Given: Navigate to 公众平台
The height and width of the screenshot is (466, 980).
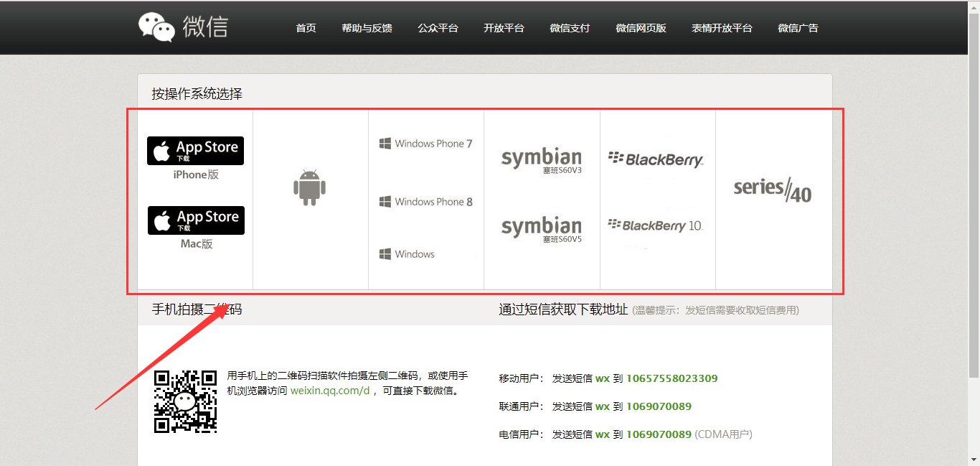Looking at the screenshot, I should tap(438, 28).
